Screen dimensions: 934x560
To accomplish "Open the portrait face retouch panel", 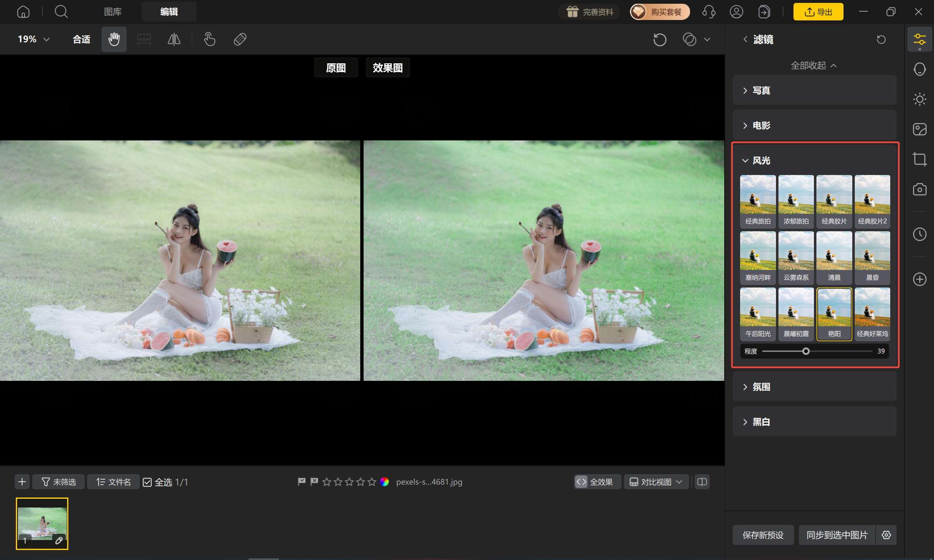I will (x=919, y=69).
